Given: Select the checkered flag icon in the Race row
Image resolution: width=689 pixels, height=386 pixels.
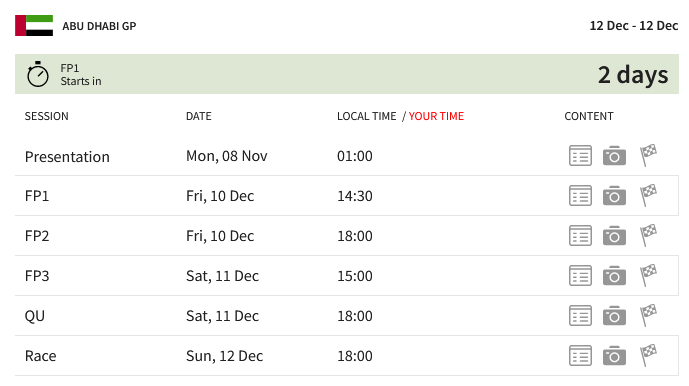Looking at the screenshot, I should point(648,355).
